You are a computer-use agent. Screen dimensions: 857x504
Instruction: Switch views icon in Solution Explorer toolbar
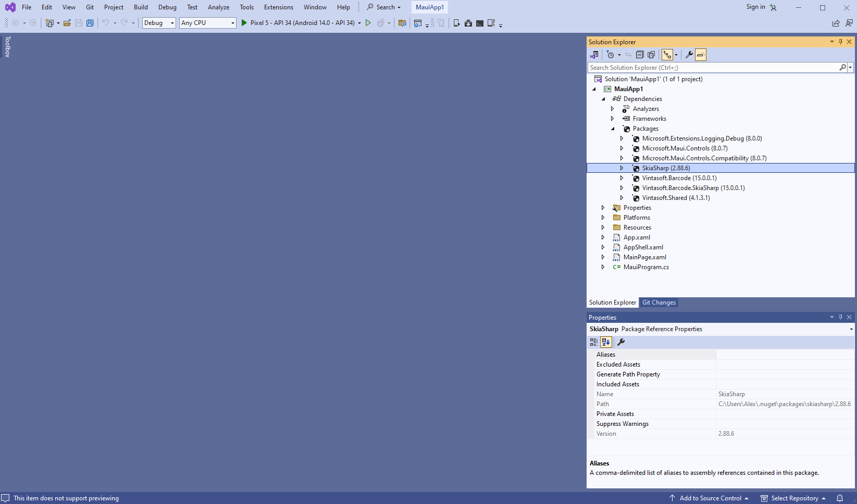(594, 55)
